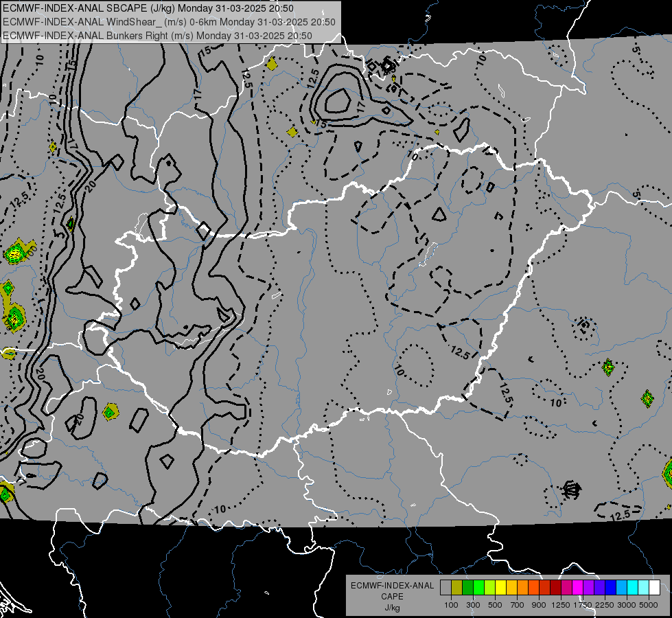
Task: Click legend tick label 1750
Action: [x=583, y=605]
